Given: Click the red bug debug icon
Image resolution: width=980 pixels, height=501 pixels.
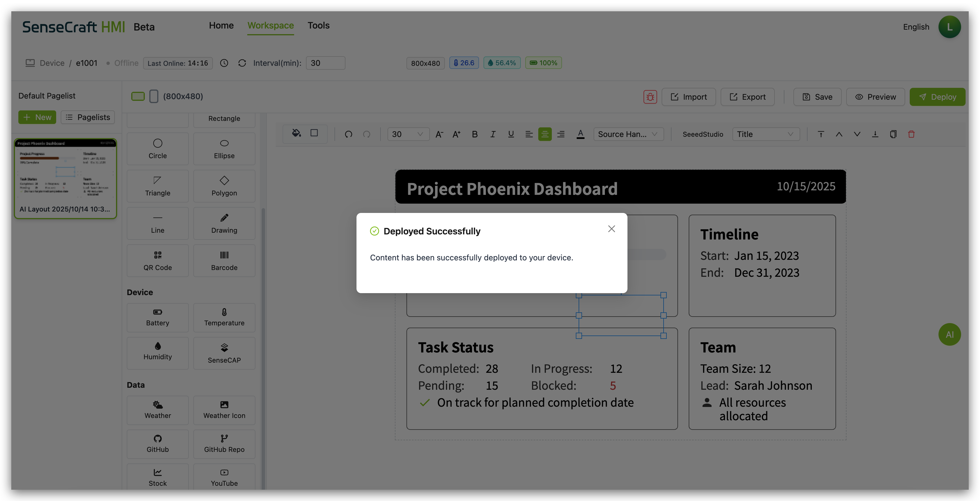Looking at the screenshot, I should coord(650,97).
